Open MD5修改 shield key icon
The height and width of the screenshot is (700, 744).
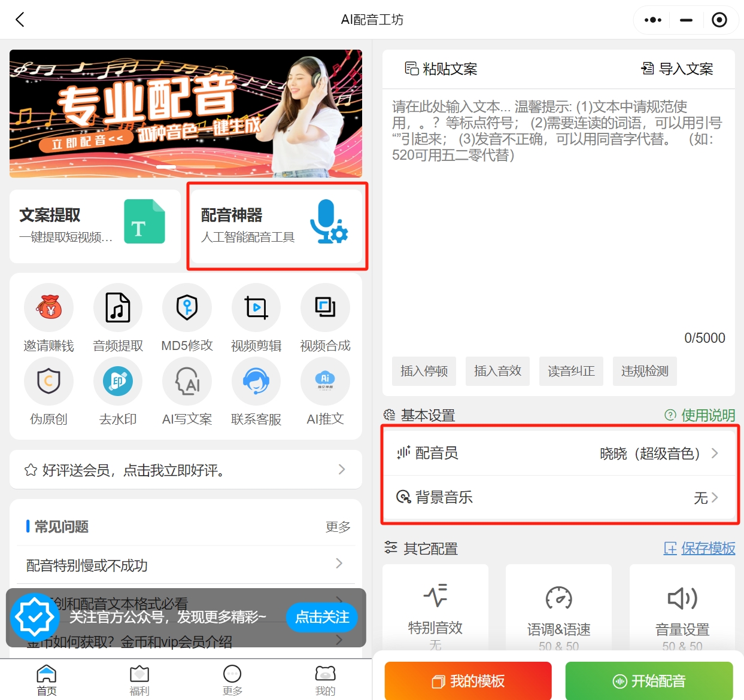coord(187,308)
